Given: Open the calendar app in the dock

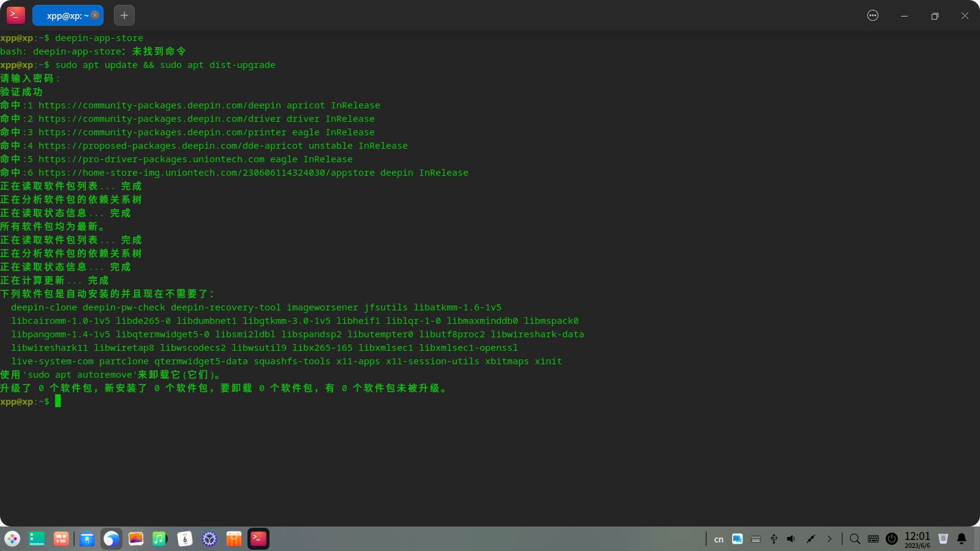Looking at the screenshot, I should click(x=185, y=539).
